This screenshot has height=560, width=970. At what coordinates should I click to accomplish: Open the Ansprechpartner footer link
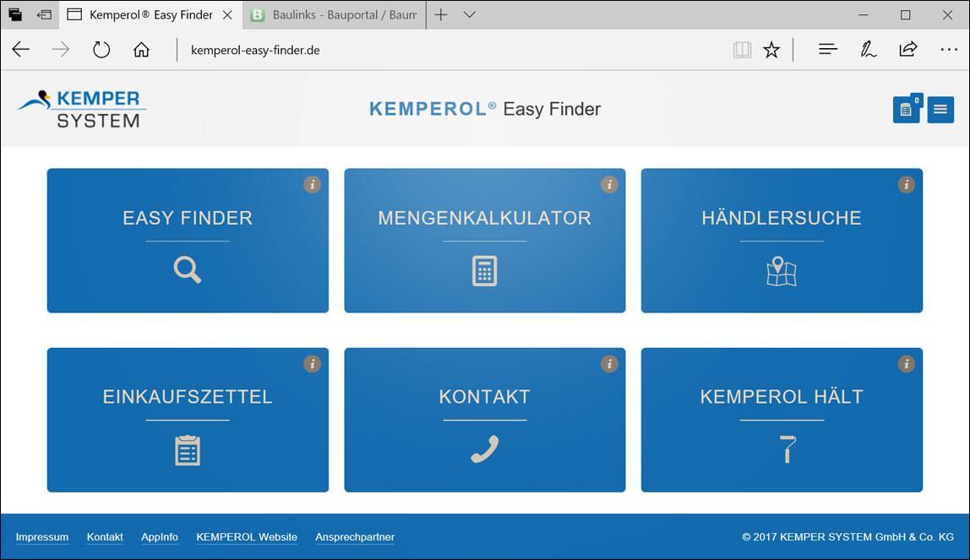point(355,536)
